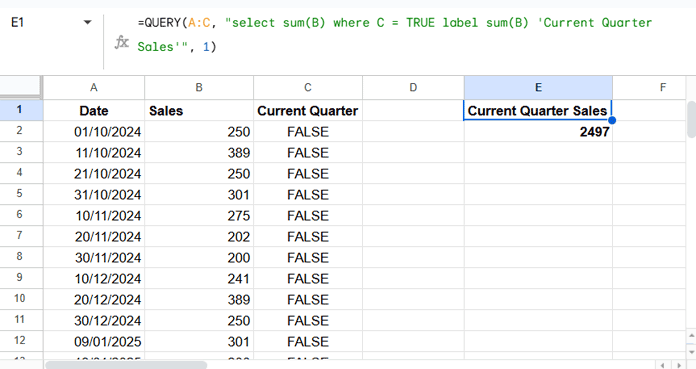Open the name box dropdown arrow

point(87,22)
